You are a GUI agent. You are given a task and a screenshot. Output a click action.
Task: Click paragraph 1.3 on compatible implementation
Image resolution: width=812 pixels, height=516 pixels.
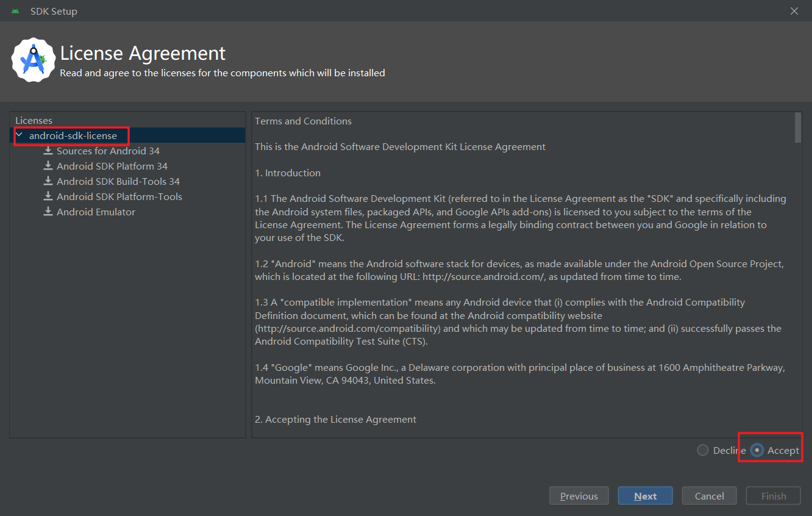[x=518, y=322]
